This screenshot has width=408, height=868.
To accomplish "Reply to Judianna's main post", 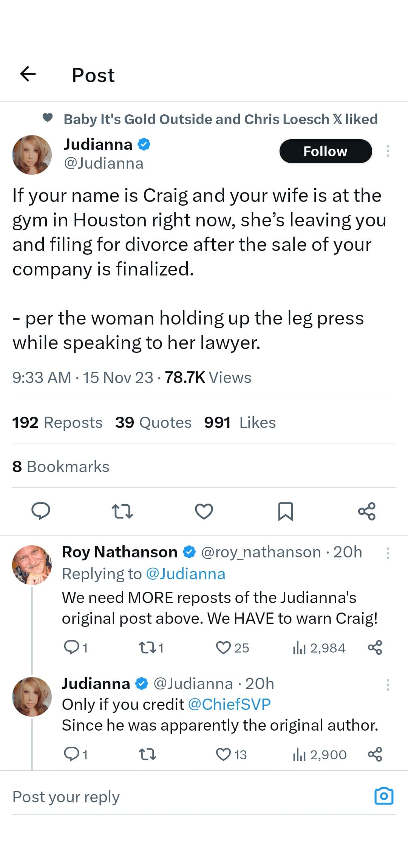I will (x=40, y=511).
